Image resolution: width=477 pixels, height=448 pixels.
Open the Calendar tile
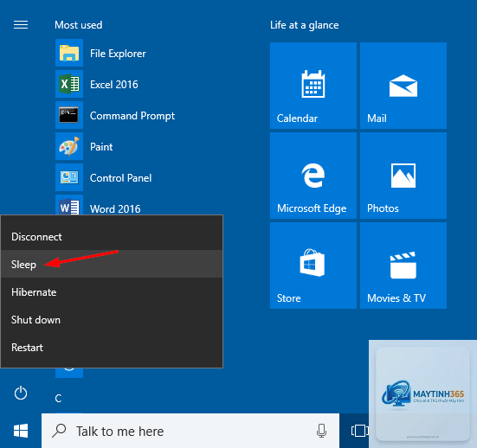313,86
